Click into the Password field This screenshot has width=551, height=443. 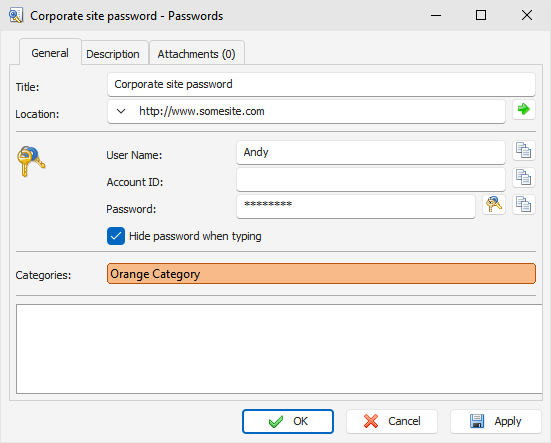[x=356, y=207]
